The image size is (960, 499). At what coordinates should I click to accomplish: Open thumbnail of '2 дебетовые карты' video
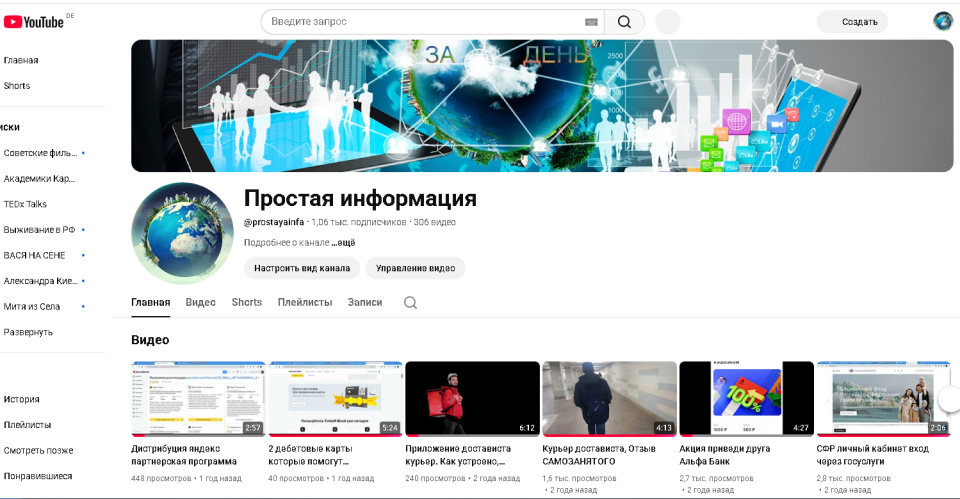tap(336, 399)
